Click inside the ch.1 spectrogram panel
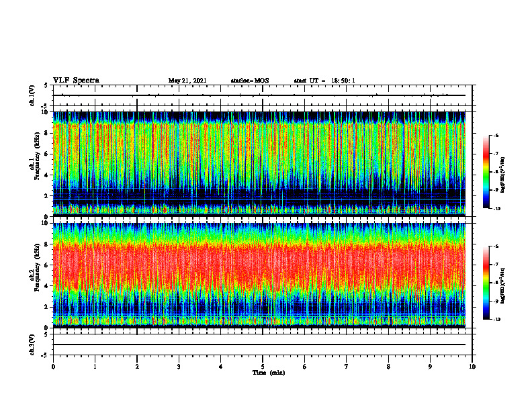Viewport: 532px width, 411px height. pyautogui.click(x=259, y=164)
